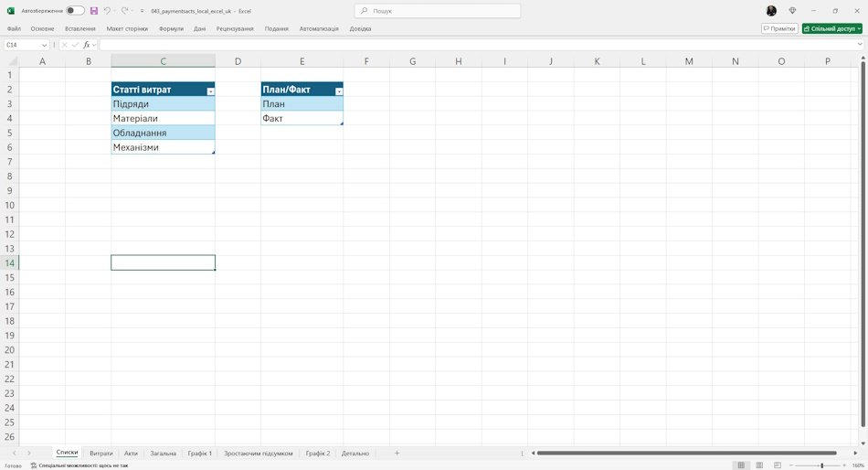Switch to the Вставлення ribbon tab
Screen dimensions: 868x470
click(x=80, y=28)
